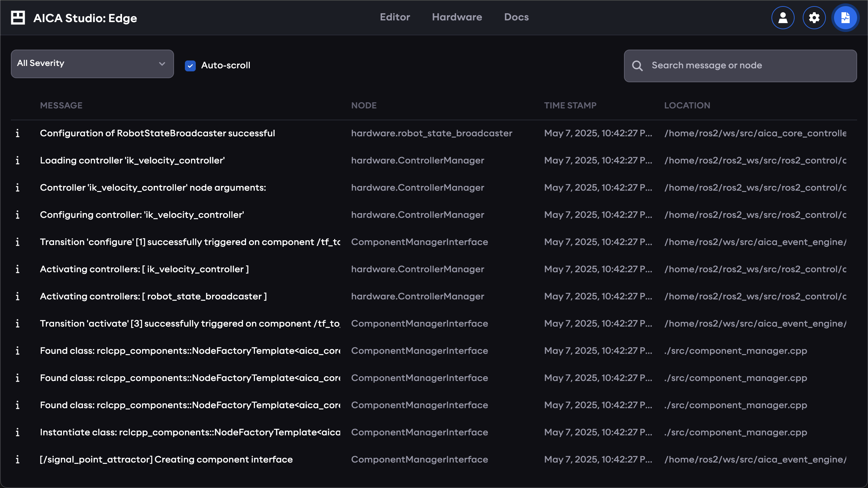Click info icon of Activating robot_state_broadcaster row
Viewport: 868px width, 488px height.
tap(18, 296)
